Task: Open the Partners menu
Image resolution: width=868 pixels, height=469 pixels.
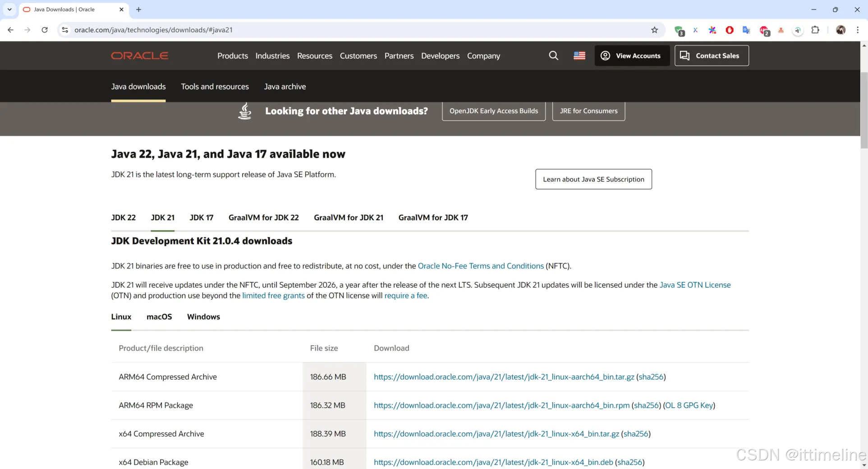Action: (x=399, y=56)
